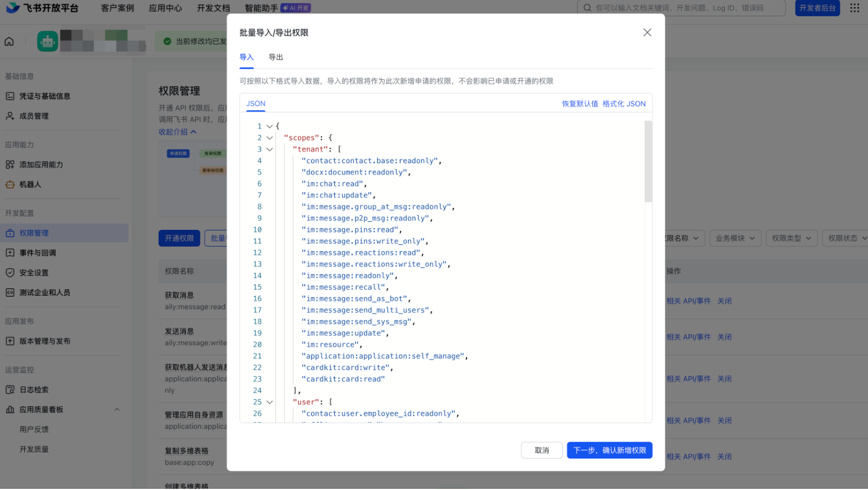
Task: Collapse the 应用质量看板 sidebar group
Action: tap(117, 410)
